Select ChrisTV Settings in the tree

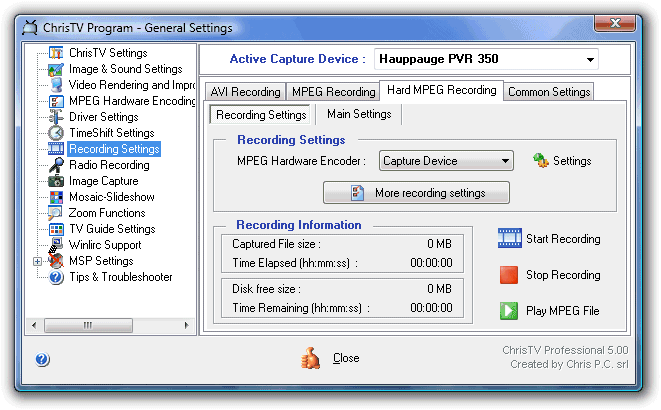108,53
